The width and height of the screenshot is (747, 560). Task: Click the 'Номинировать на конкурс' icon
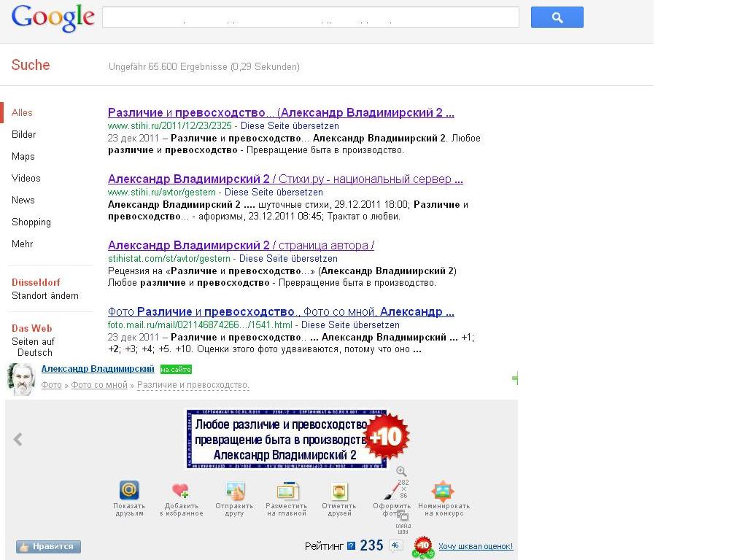pos(443,491)
